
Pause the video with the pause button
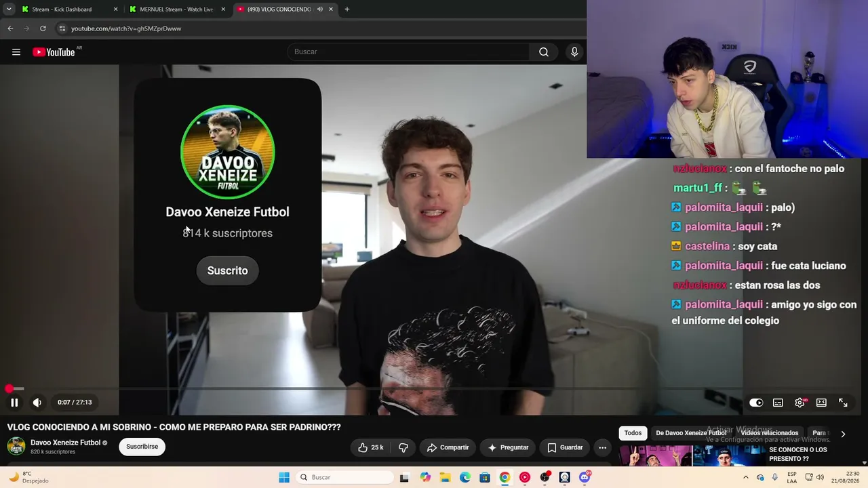point(14,403)
